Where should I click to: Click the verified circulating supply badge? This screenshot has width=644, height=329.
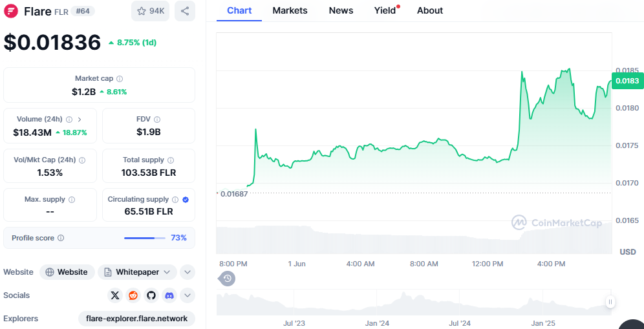click(186, 200)
